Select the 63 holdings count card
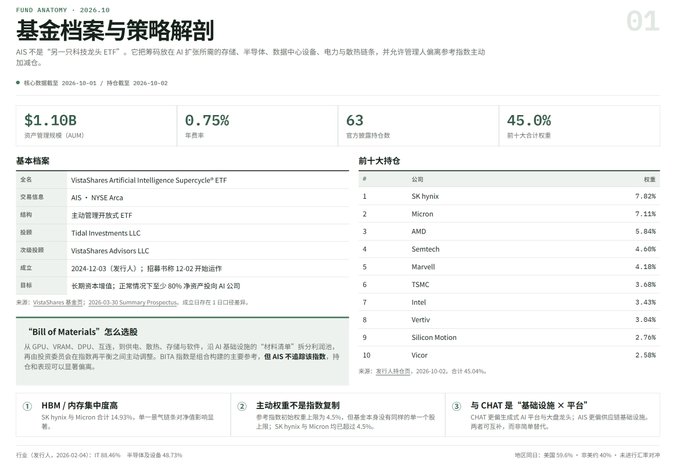This screenshot has height=466, width=680. 418,126
